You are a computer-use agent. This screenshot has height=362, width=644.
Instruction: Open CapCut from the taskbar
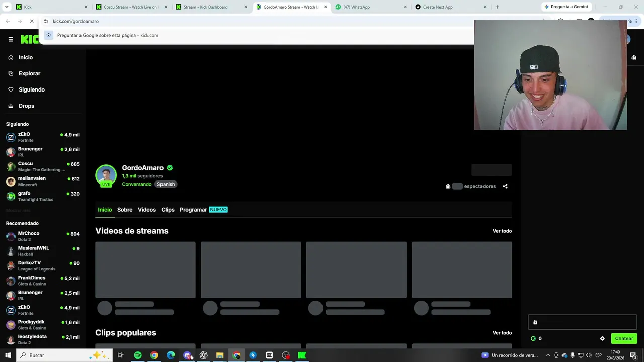click(x=269, y=355)
